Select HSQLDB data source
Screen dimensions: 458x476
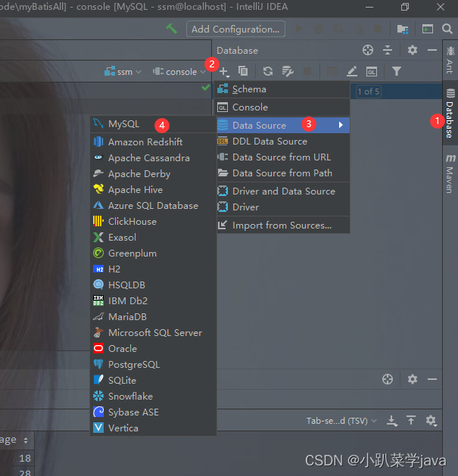point(153,285)
